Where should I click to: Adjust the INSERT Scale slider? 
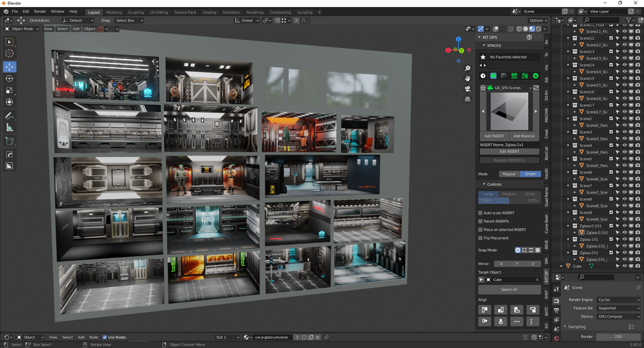[x=509, y=201]
